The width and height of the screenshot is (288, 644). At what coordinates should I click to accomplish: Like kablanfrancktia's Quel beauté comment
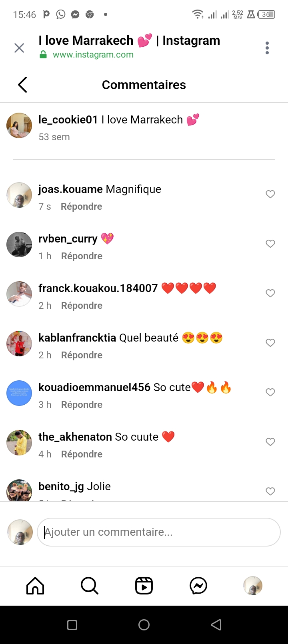click(x=270, y=343)
